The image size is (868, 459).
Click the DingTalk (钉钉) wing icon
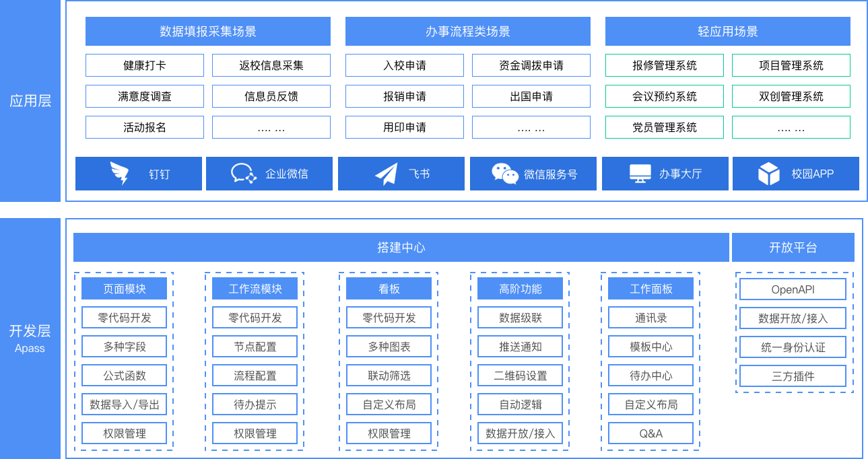pos(119,174)
